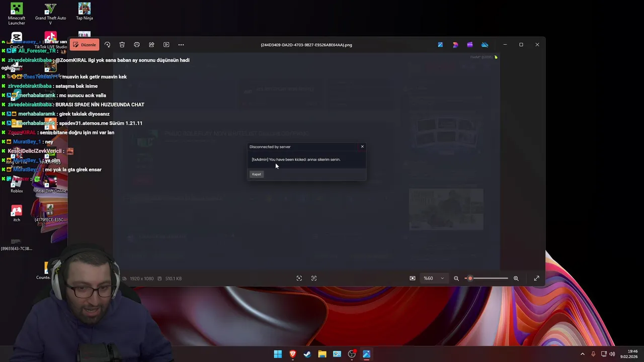Click the Photos app icon on taskbar
Viewport: 644px width, 362px height.
pyautogui.click(x=367, y=354)
